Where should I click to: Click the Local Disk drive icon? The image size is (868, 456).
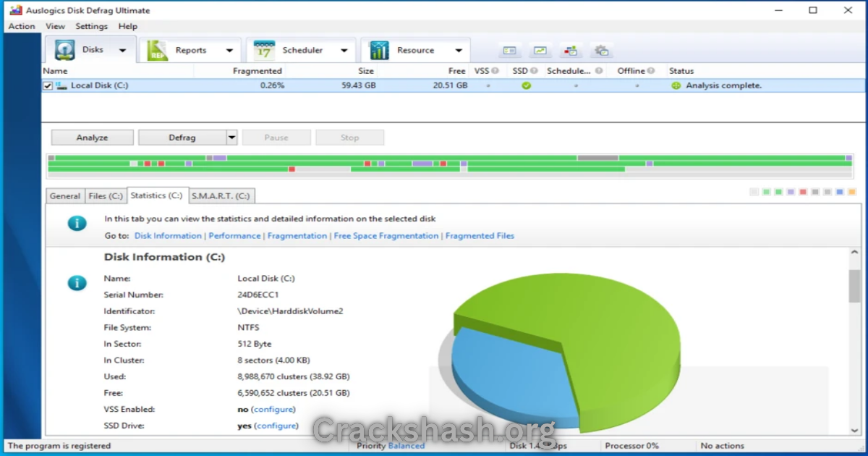pos(61,85)
